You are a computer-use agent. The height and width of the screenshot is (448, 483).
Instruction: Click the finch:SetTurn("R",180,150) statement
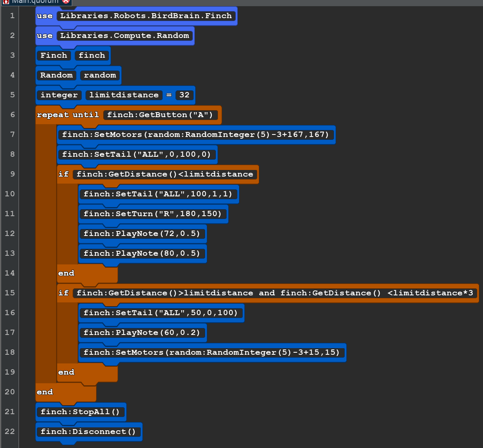tap(152, 214)
